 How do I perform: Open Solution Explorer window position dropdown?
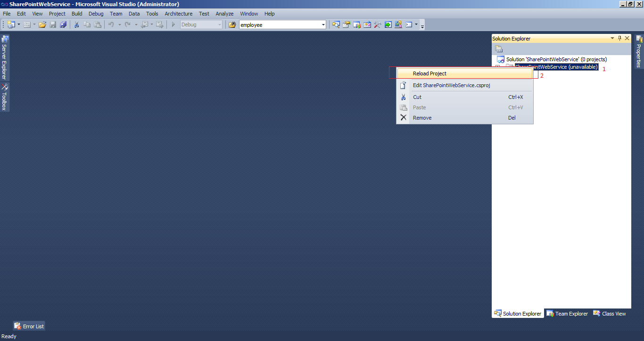[x=612, y=38]
